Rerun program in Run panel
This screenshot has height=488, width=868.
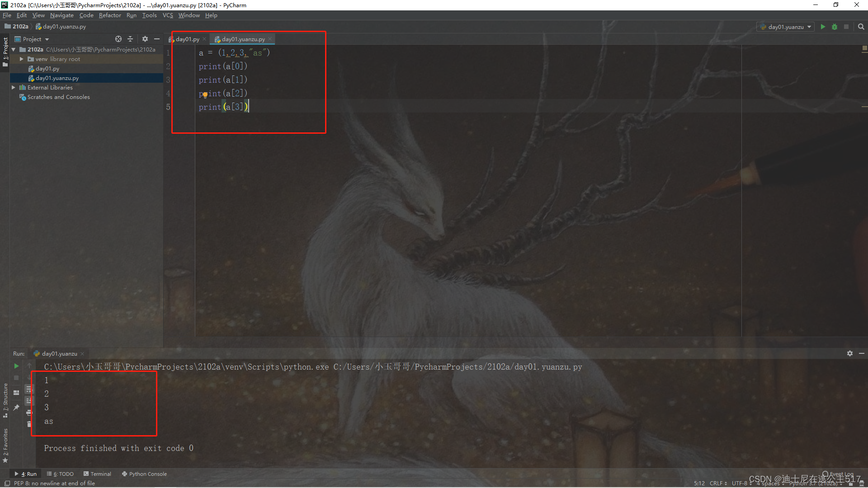(x=16, y=366)
